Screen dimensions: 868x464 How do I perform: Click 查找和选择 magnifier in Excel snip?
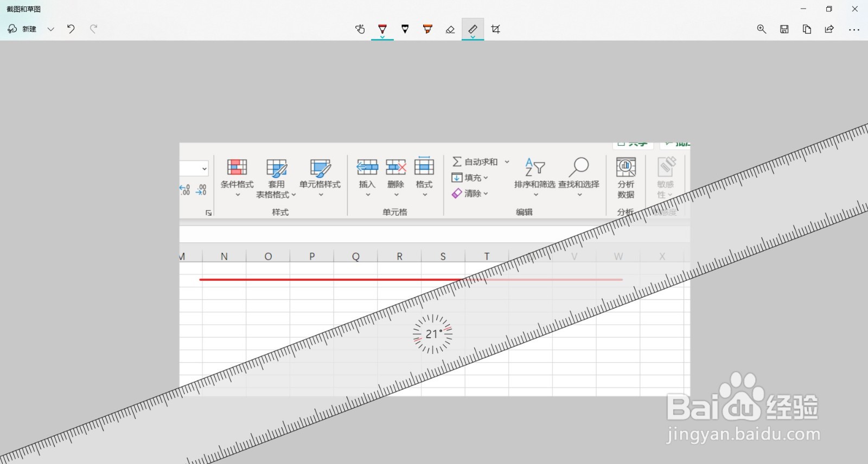coord(579,167)
